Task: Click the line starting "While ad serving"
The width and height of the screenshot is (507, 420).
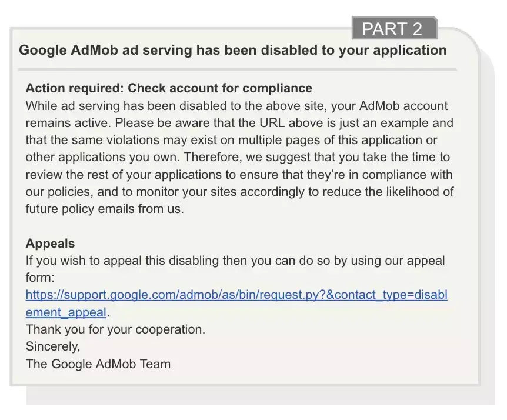Action: pos(236,106)
